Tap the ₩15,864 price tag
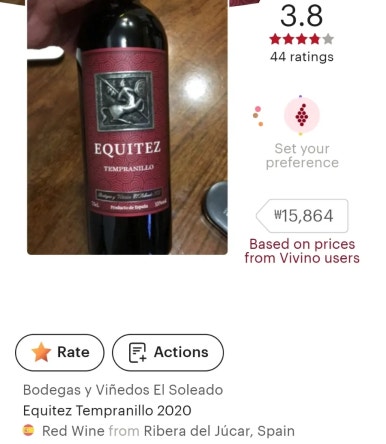 click(x=302, y=216)
